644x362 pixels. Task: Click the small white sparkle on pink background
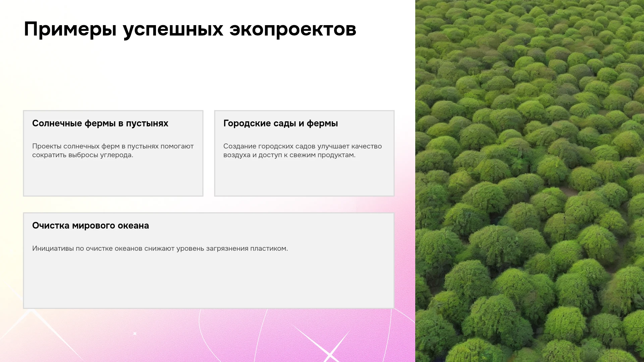[x=135, y=334]
